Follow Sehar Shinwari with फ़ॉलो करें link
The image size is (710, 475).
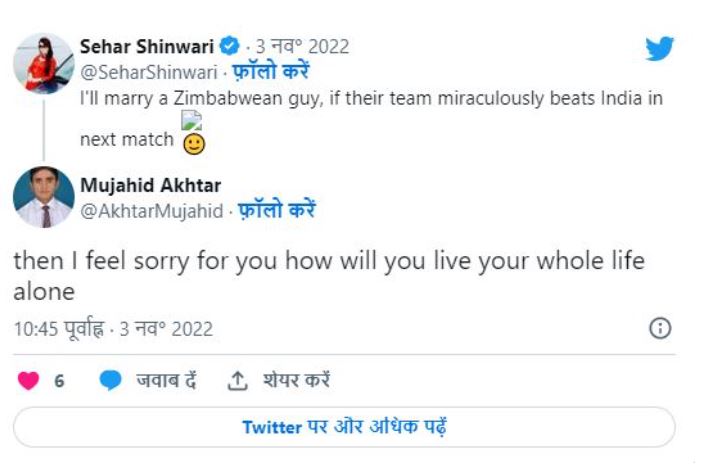(x=270, y=72)
